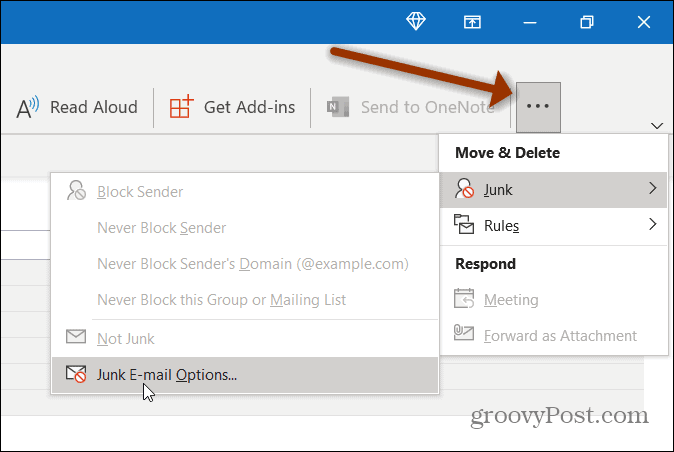Close the Outlook window
674x452 pixels.
click(643, 22)
